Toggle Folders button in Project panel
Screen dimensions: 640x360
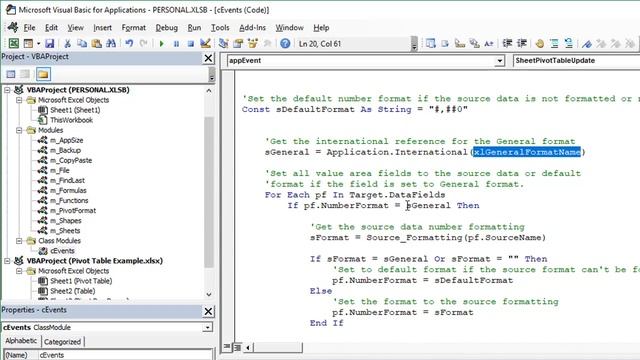coord(43,74)
